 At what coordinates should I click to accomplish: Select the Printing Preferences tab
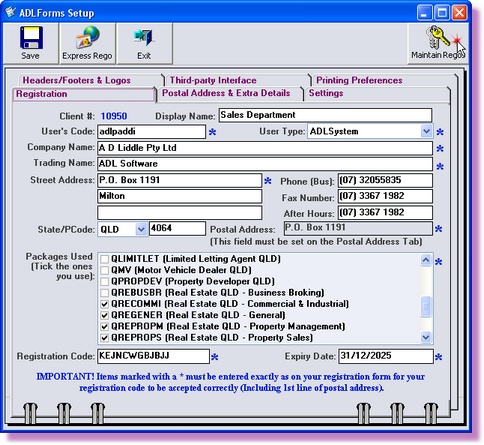coord(359,80)
